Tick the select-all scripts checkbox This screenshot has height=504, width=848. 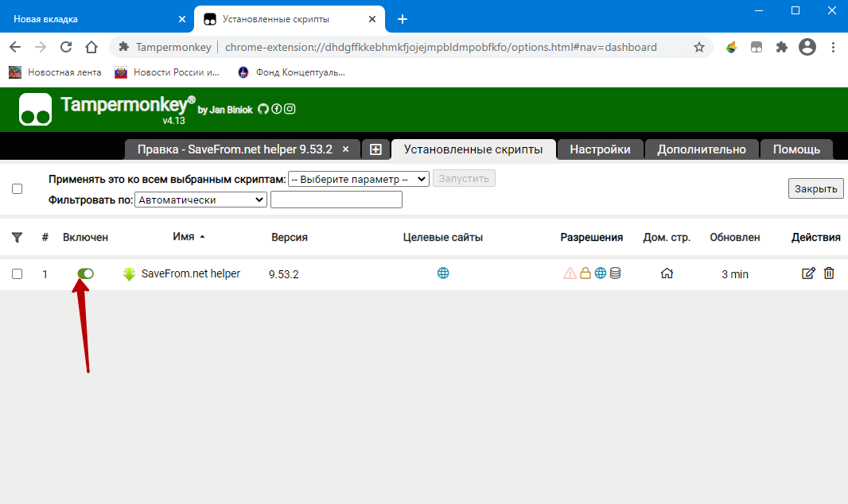18,188
